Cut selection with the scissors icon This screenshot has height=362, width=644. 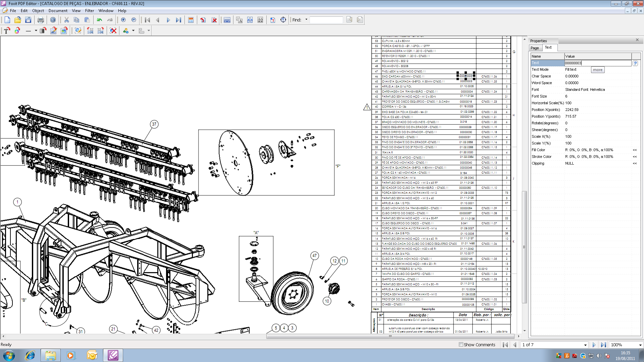pos(66,20)
